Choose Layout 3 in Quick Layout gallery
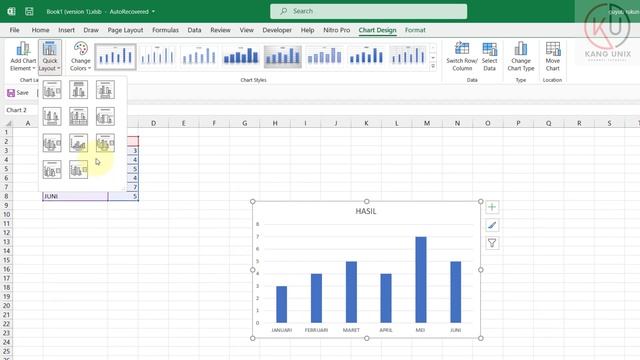The width and height of the screenshot is (640, 360). [105, 90]
